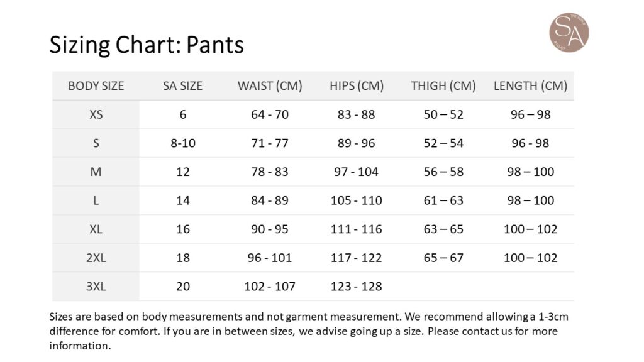
Task: Select the waist value 78 - 83
Action: [270, 172]
